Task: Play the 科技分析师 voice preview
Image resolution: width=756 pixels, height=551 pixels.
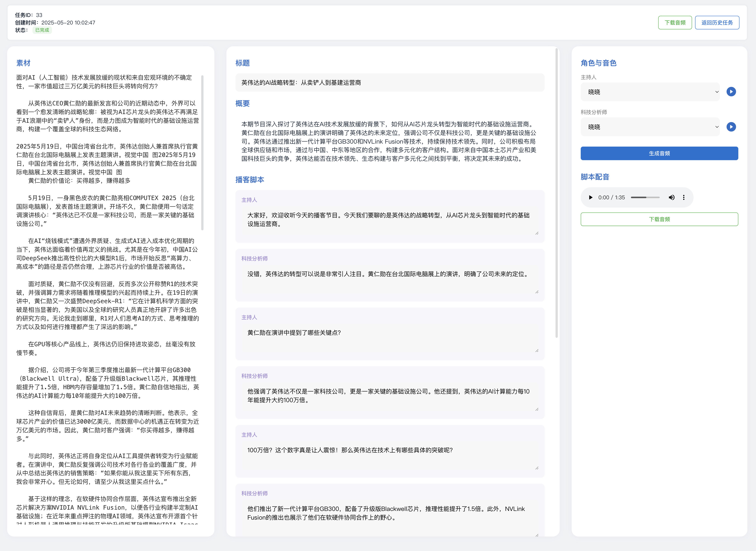Action: [x=731, y=127]
